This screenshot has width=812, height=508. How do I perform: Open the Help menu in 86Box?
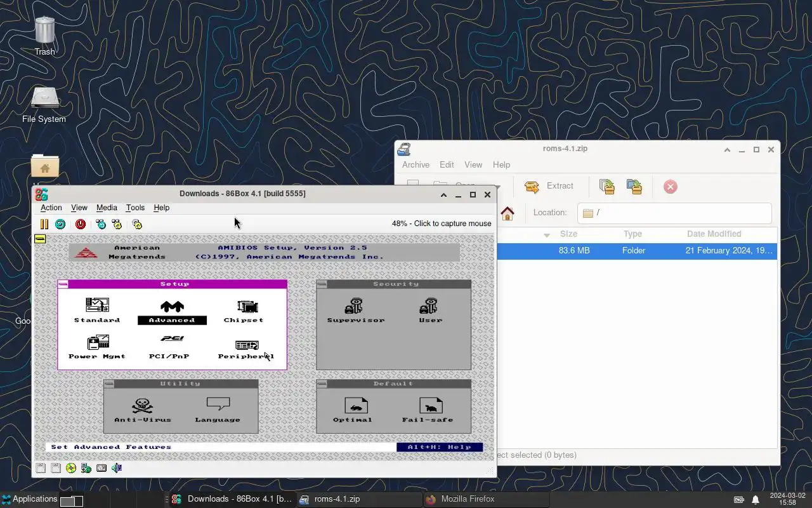click(161, 208)
